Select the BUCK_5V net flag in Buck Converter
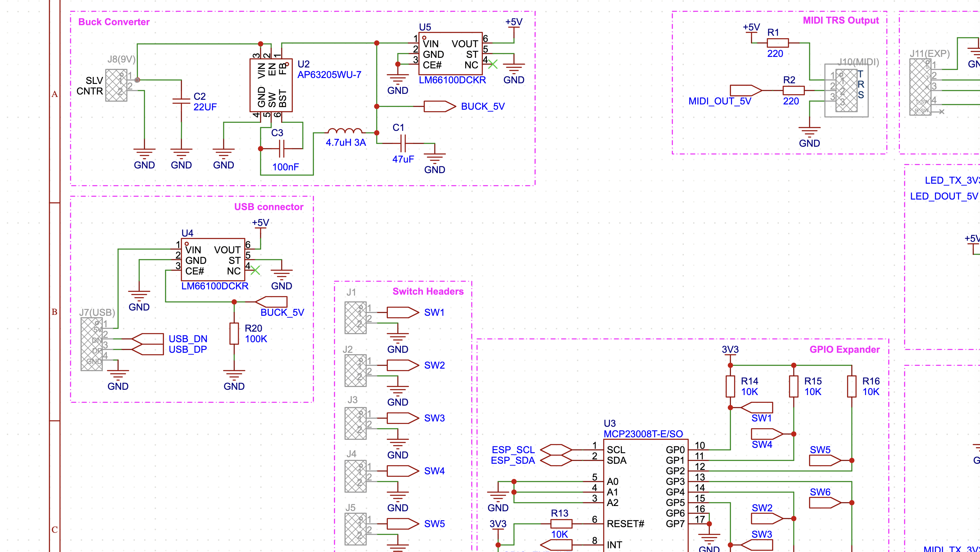 click(x=439, y=107)
